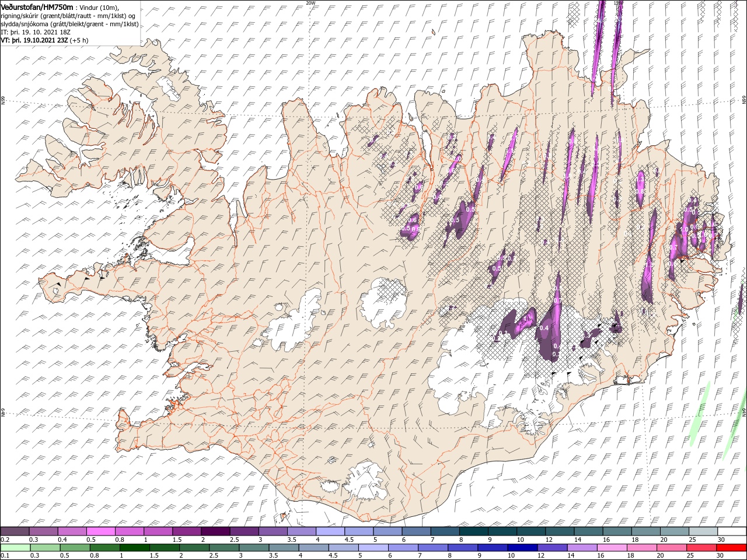747x560 pixels.
Task: Pick the 1.5 deep purple swatch, upper legend
Action: [186, 531]
